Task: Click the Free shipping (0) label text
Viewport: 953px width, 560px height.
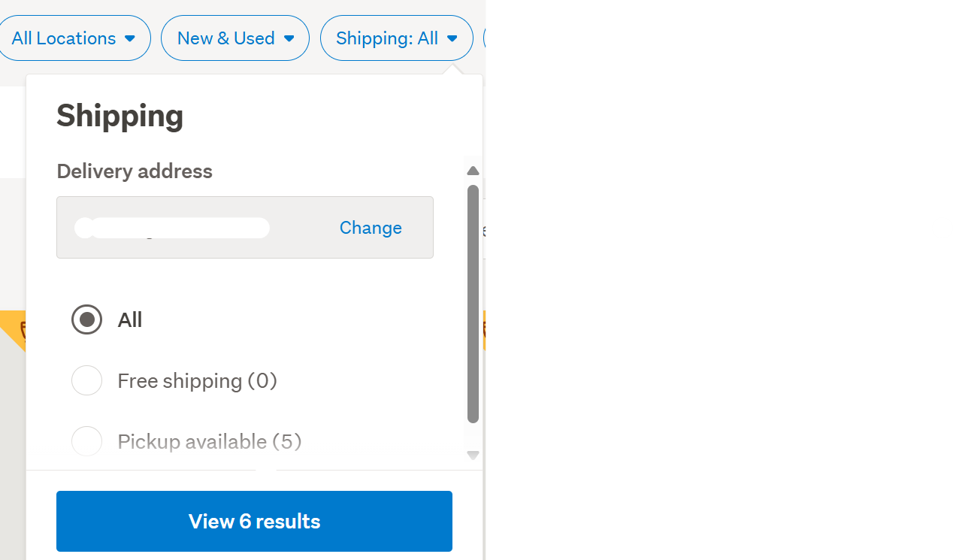Action: [x=197, y=381]
